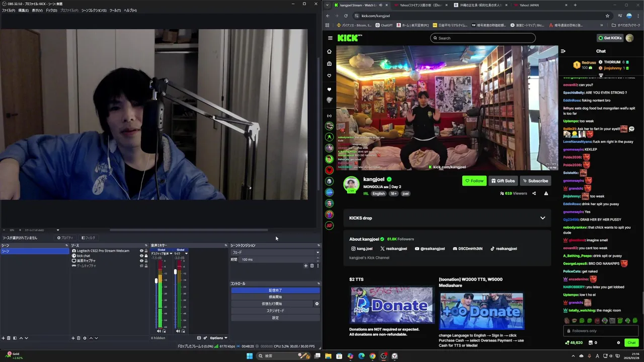Toggle lock on 画面キャプチャ source
644x362 pixels.
point(146,260)
